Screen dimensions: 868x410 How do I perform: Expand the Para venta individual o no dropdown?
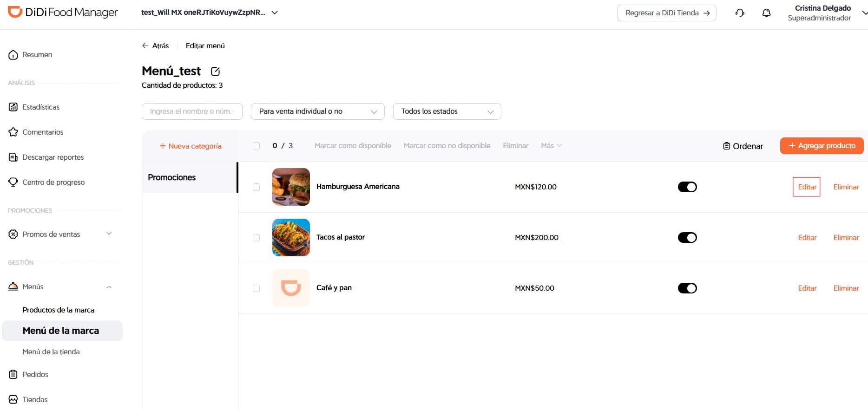click(x=318, y=111)
